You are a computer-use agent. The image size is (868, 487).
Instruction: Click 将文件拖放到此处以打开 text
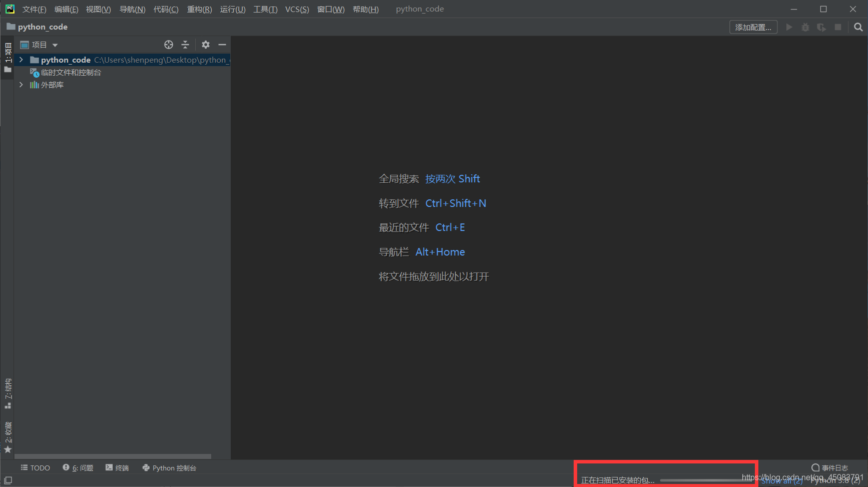click(x=433, y=277)
